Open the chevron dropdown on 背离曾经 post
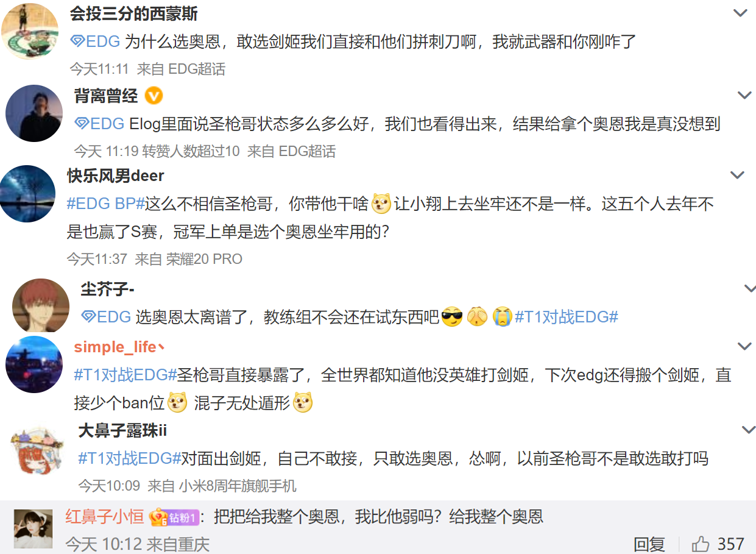The image size is (756, 554). (x=744, y=96)
